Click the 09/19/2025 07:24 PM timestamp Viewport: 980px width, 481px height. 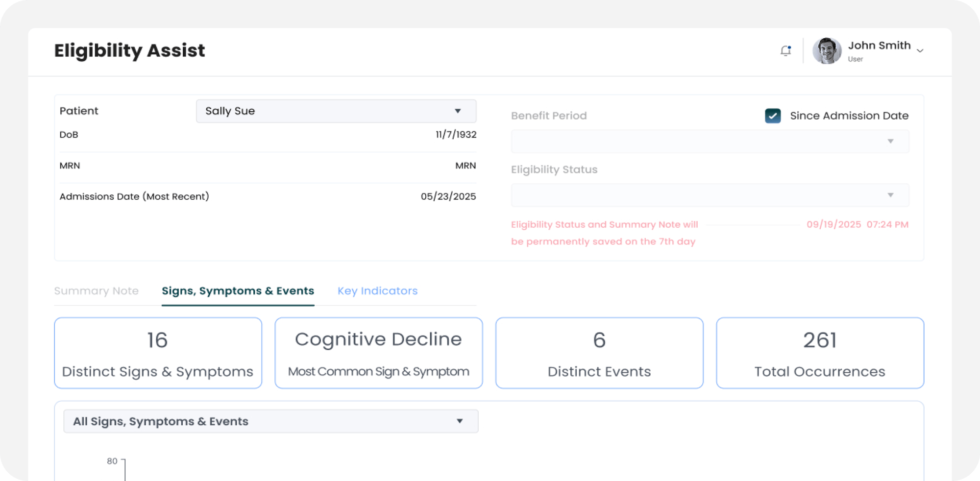[857, 224]
